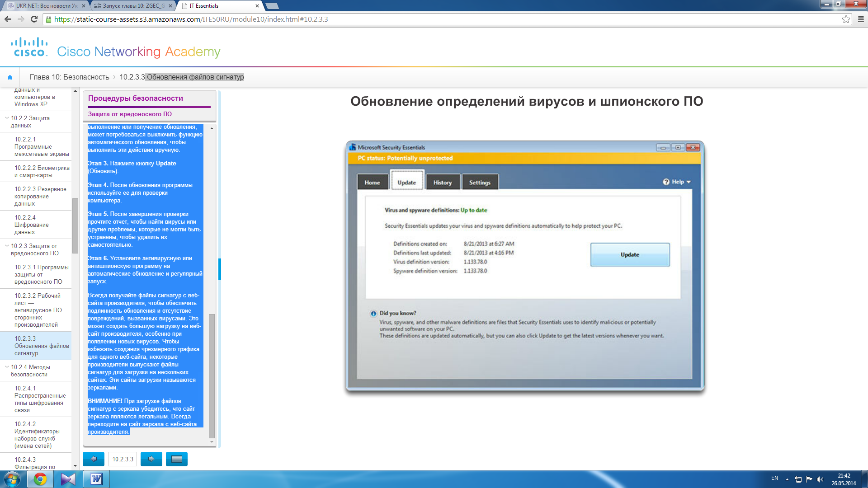
Task: Go to next page with right arrow button
Action: point(151,459)
